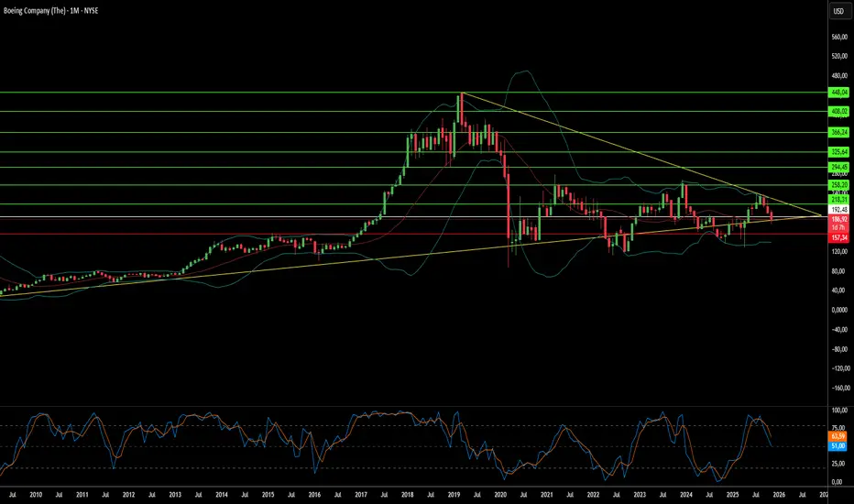Click the 560,00 tick on price scale
Image resolution: width=854 pixels, height=504 pixels.
839,37
